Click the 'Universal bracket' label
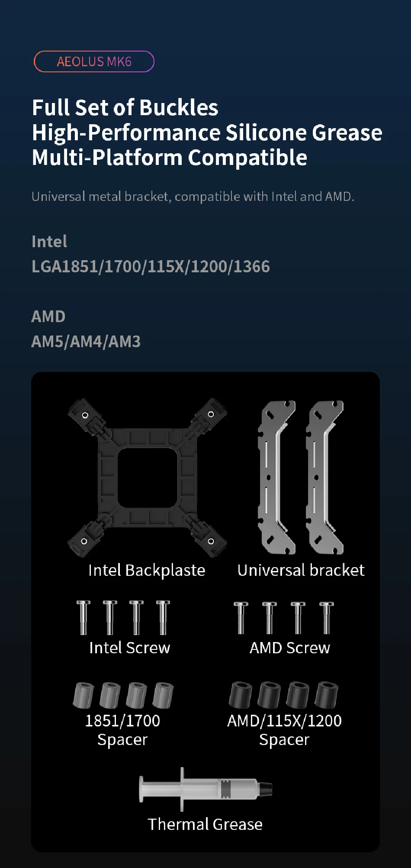411x868 pixels. click(301, 570)
